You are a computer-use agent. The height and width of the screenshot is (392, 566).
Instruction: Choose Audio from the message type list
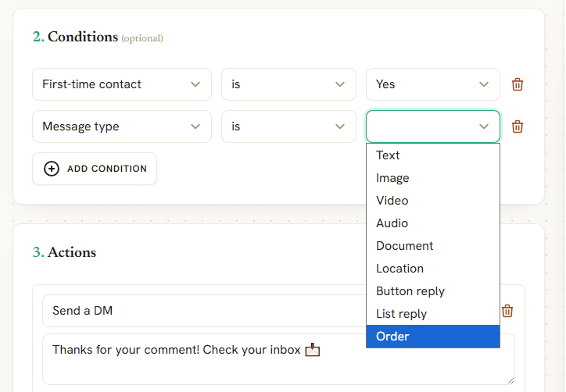click(x=433, y=223)
